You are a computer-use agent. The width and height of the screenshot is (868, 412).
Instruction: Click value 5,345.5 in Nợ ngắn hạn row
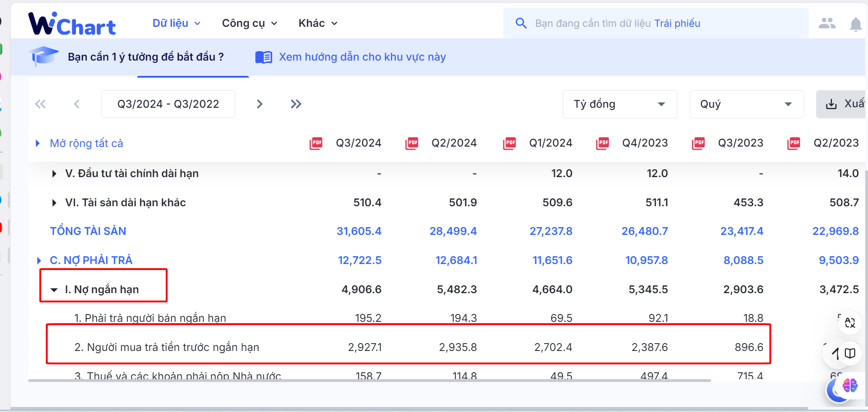click(648, 289)
